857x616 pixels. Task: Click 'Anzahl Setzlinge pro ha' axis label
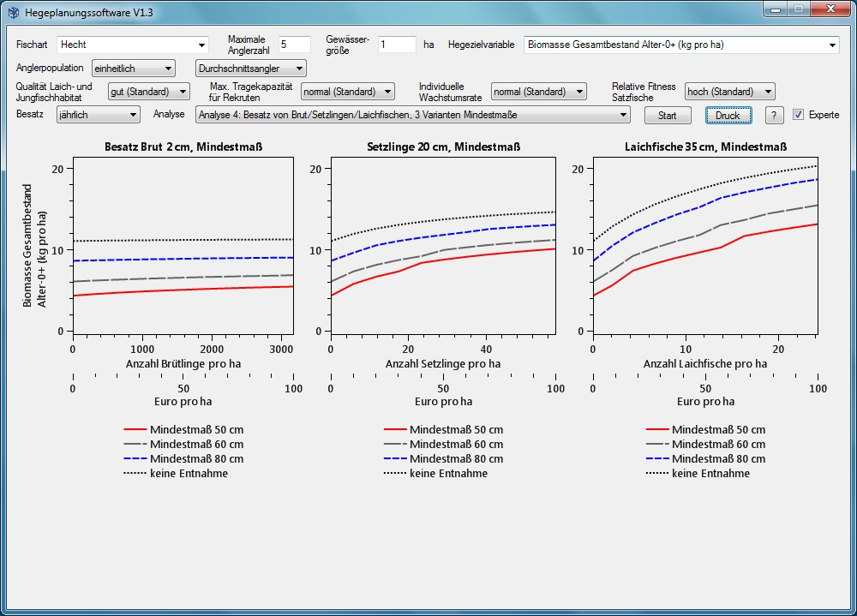coord(443,363)
